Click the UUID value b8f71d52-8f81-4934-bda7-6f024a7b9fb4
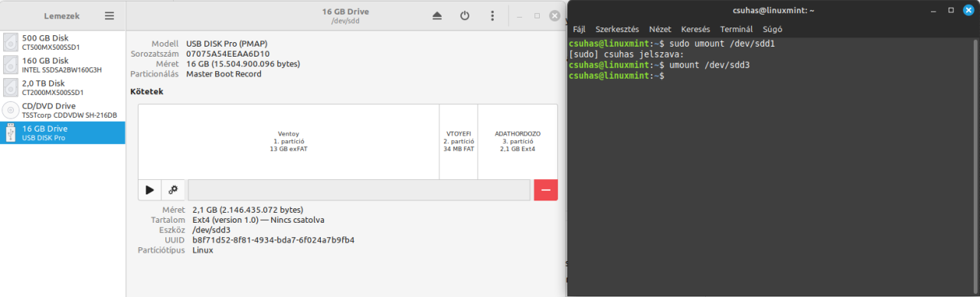This screenshot has height=297, width=980. pos(273,240)
